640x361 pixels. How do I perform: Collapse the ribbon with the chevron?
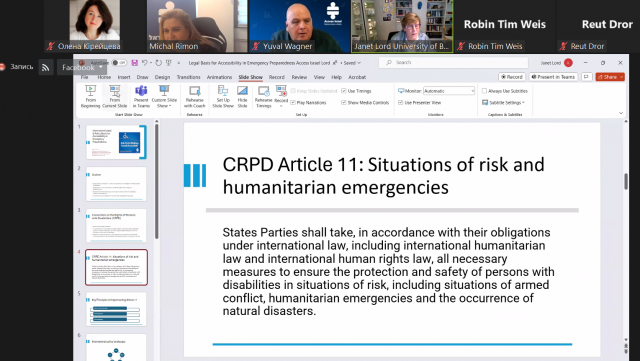pyautogui.click(x=621, y=113)
